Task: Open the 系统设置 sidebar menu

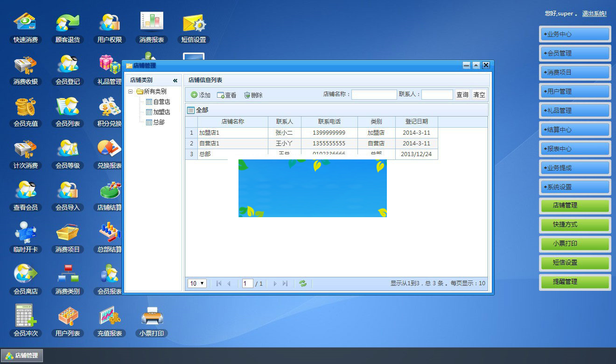Action: pyautogui.click(x=574, y=186)
